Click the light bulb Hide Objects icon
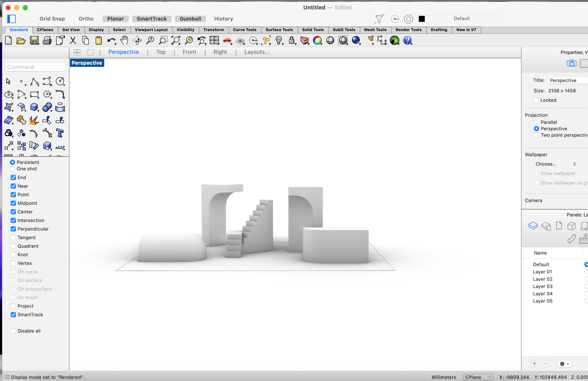588x381 pixels. point(279,40)
